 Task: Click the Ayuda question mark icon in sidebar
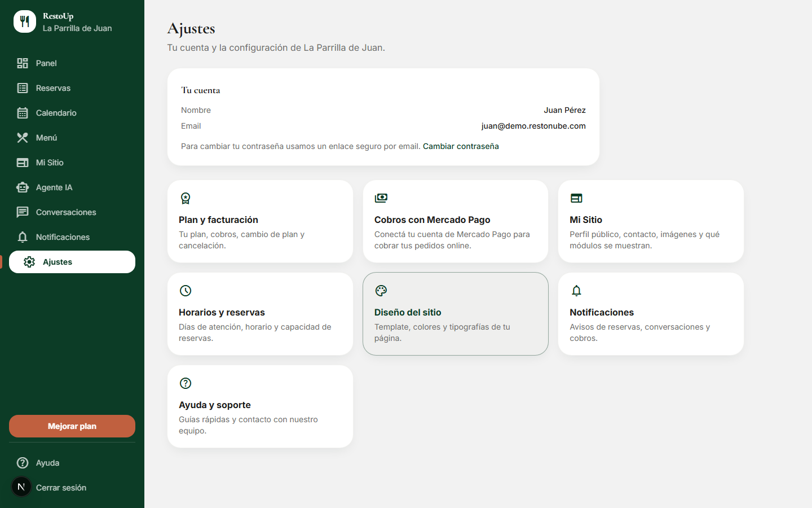[23, 463]
